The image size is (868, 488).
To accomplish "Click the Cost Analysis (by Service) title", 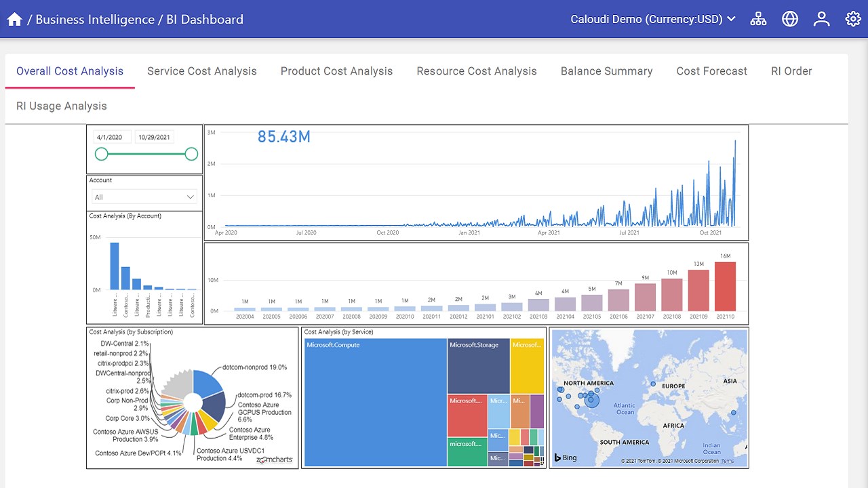I will tap(338, 332).
